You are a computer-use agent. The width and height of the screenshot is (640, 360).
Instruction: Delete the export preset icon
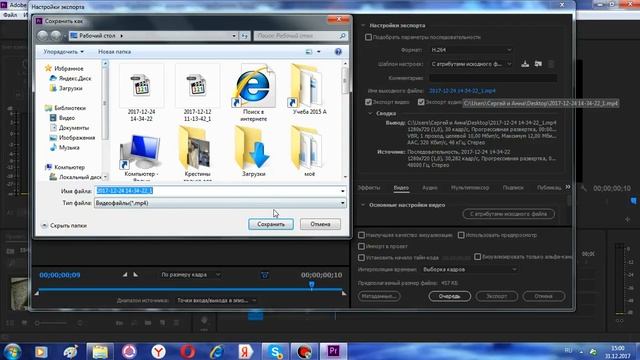point(551,64)
